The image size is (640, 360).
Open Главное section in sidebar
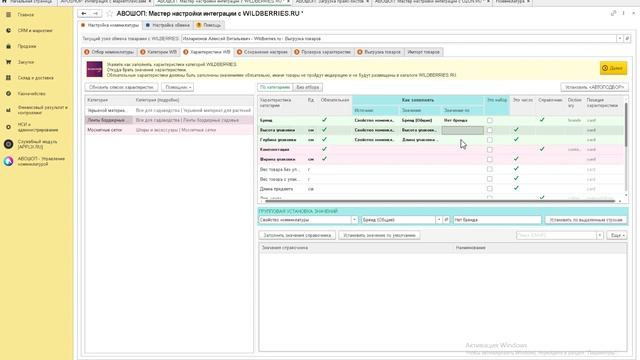[x=25, y=15]
